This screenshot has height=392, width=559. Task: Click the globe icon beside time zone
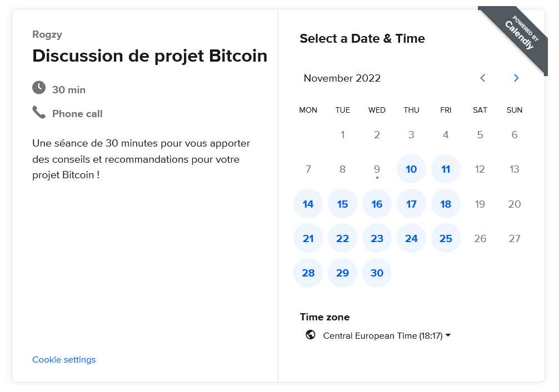coord(311,335)
